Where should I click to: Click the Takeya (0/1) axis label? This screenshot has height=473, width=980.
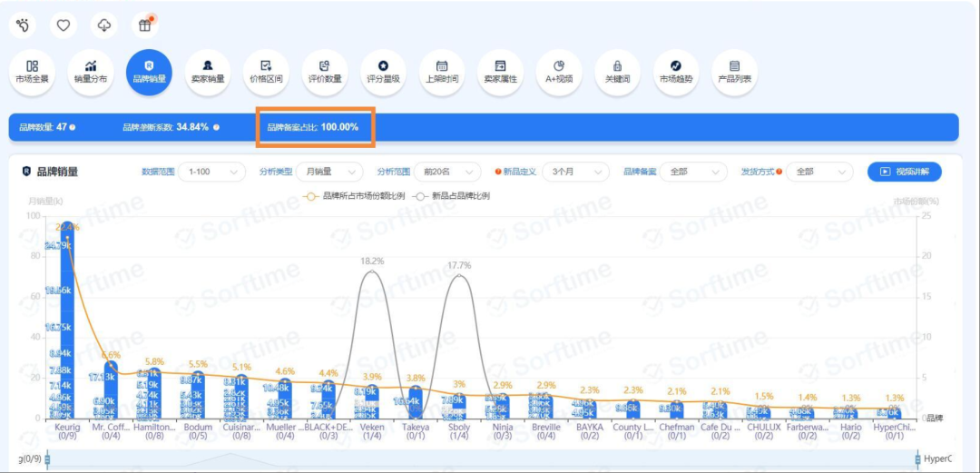pos(416,431)
